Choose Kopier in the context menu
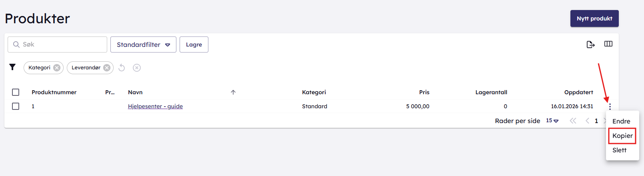644x176 pixels. pyautogui.click(x=622, y=136)
